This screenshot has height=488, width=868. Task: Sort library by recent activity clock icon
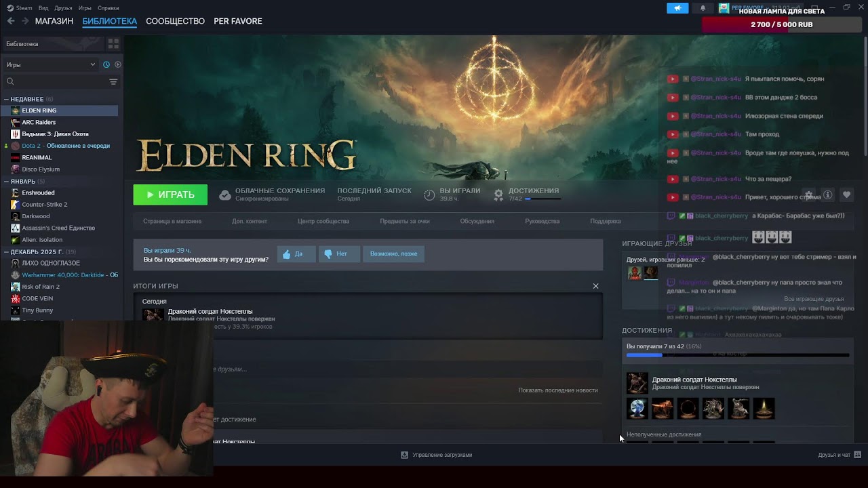coord(106,64)
